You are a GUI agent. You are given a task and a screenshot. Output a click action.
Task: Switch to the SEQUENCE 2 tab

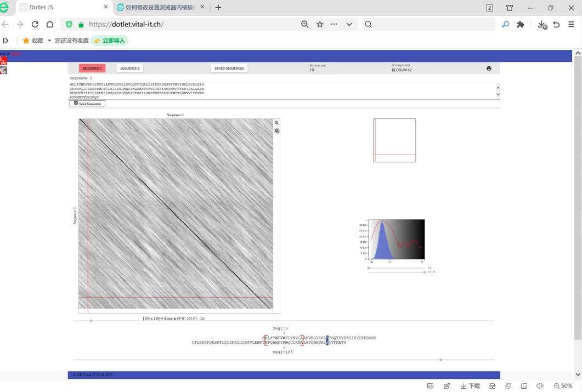130,68
